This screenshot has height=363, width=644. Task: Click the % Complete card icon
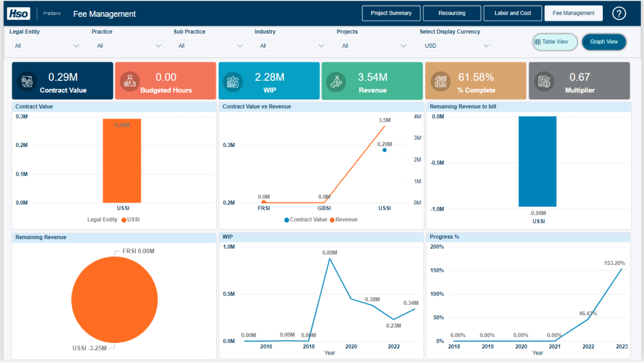440,81
